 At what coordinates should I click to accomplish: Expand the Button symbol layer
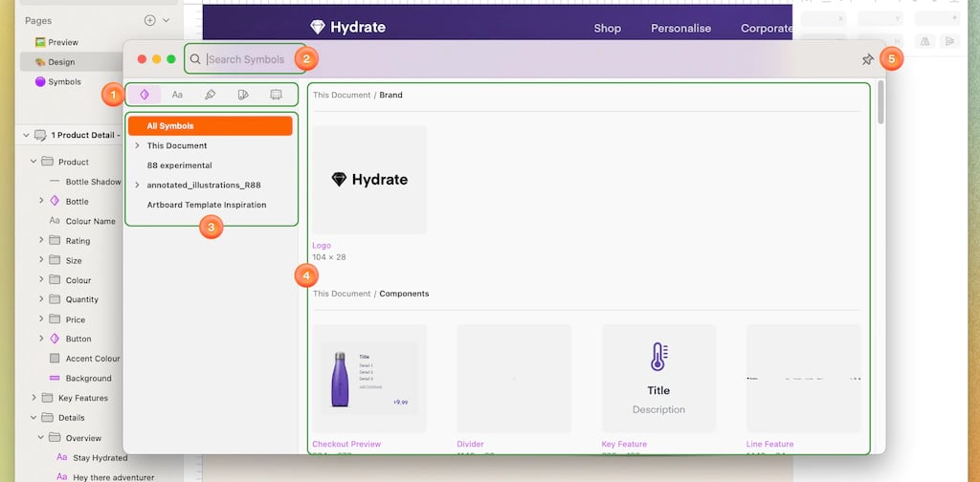click(x=41, y=339)
